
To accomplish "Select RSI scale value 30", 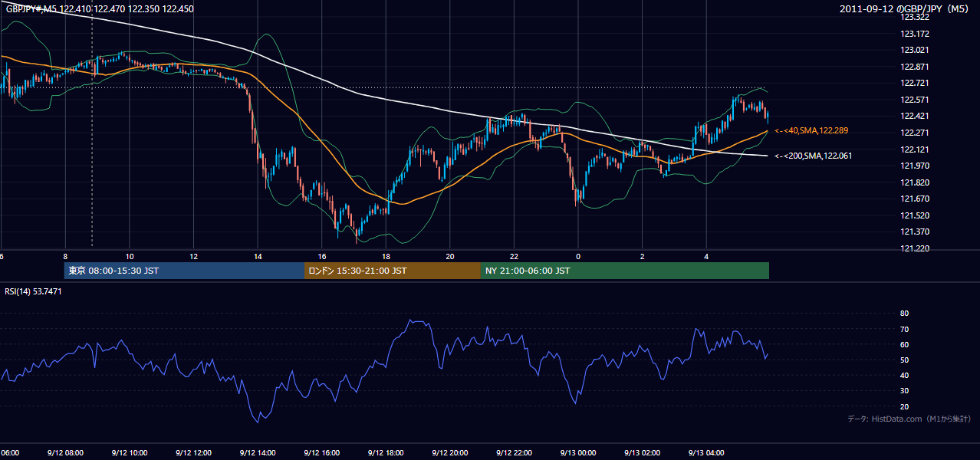I will pyautogui.click(x=905, y=391).
